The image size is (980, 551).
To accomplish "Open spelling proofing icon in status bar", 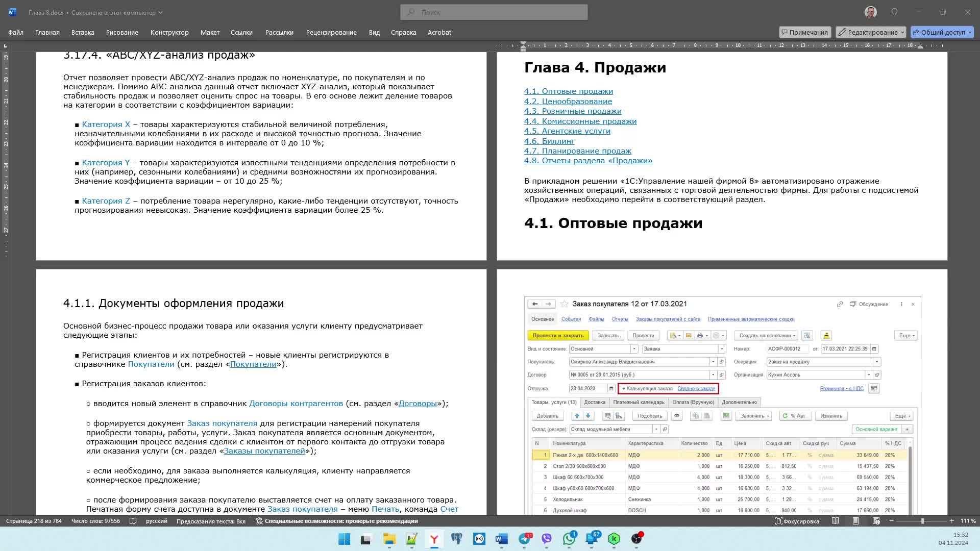I will [133, 521].
